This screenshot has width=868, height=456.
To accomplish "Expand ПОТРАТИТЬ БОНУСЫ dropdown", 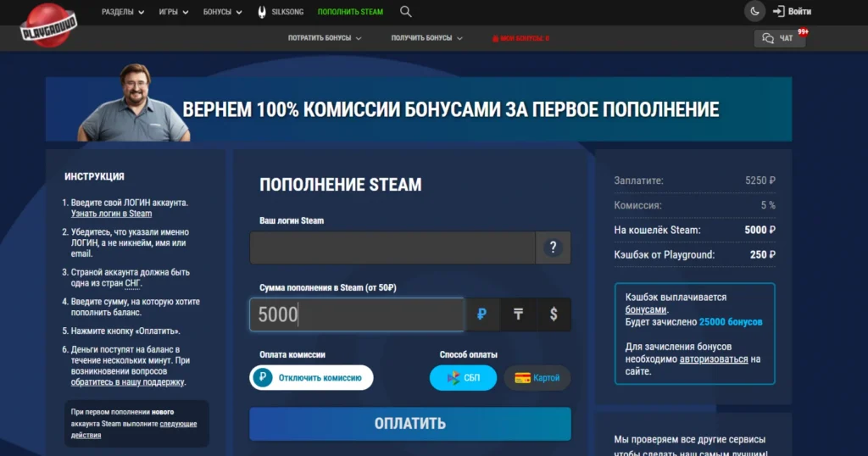I will [x=325, y=38].
